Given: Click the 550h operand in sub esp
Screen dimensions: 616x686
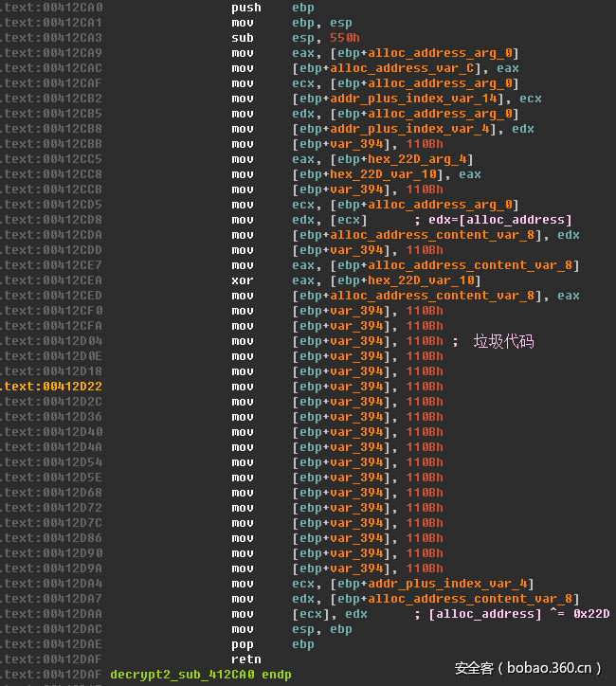Looking at the screenshot, I should 345,38.
